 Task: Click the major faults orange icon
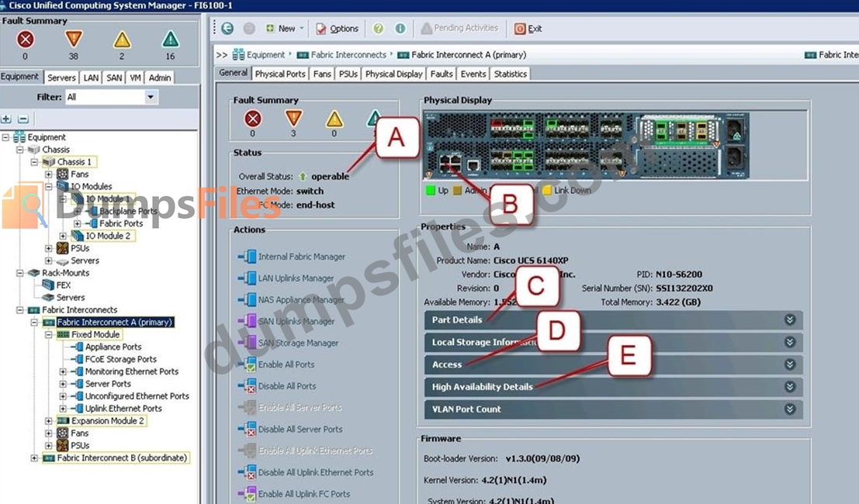click(74, 40)
